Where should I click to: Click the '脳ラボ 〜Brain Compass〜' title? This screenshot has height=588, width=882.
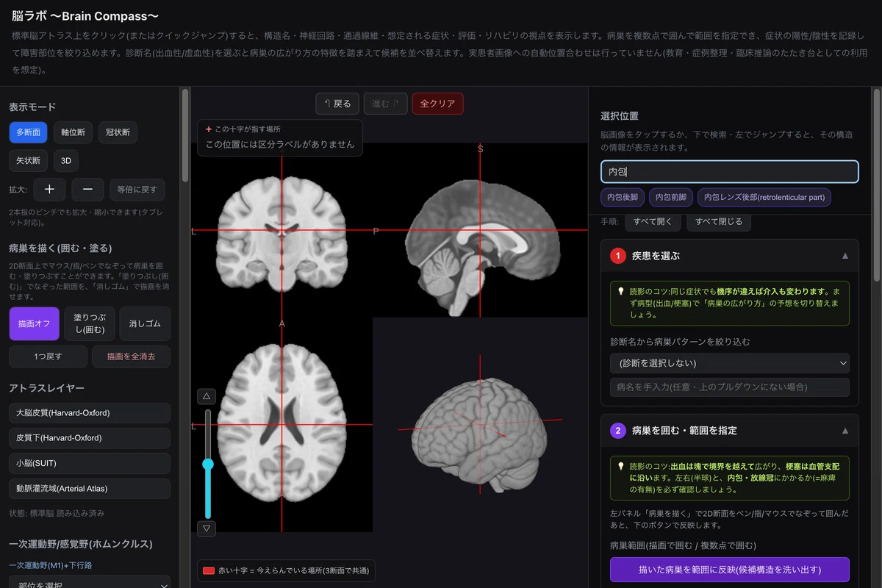[x=85, y=15]
